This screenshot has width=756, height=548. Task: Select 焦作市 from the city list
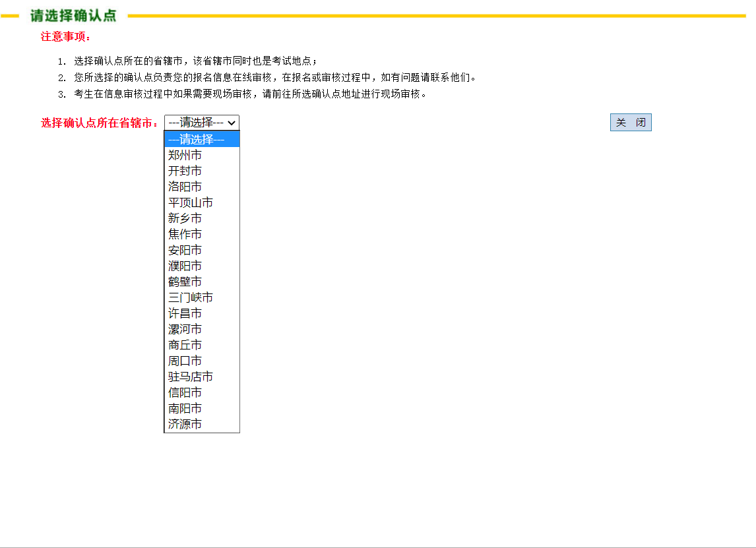coord(185,234)
